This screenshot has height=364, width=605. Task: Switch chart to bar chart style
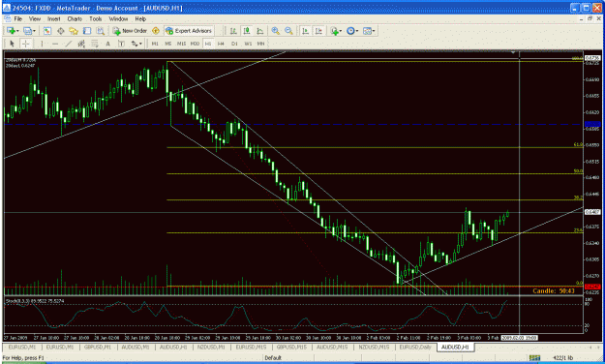point(233,31)
